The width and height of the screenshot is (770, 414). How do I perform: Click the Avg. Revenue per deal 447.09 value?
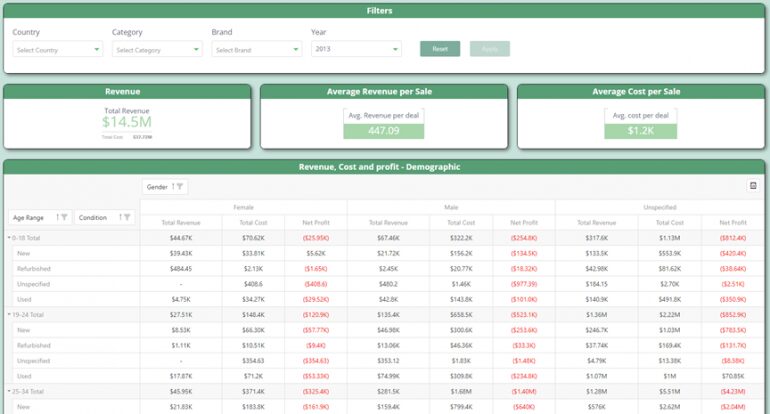[383, 131]
